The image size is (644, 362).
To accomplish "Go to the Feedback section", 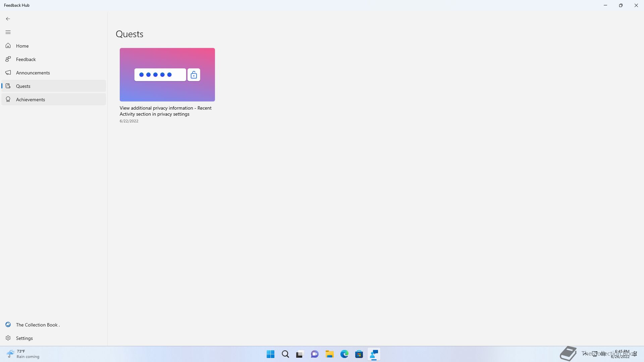I will point(26,59).
